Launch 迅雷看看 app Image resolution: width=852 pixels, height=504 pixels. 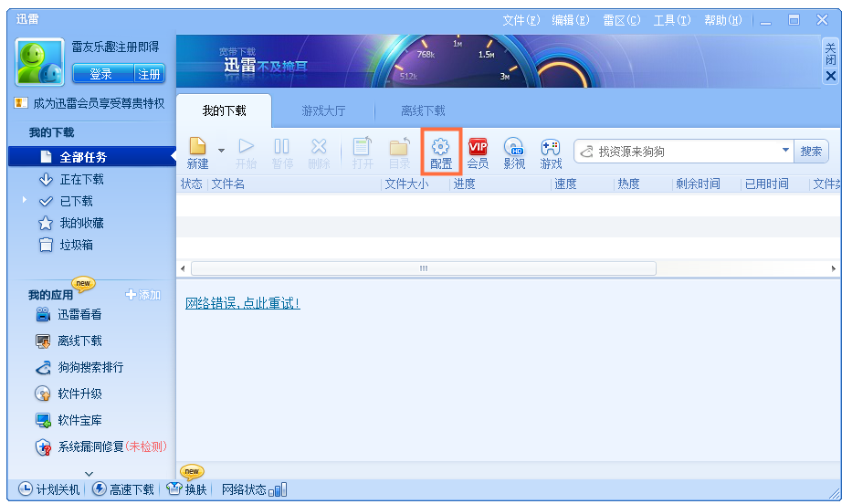68,314
